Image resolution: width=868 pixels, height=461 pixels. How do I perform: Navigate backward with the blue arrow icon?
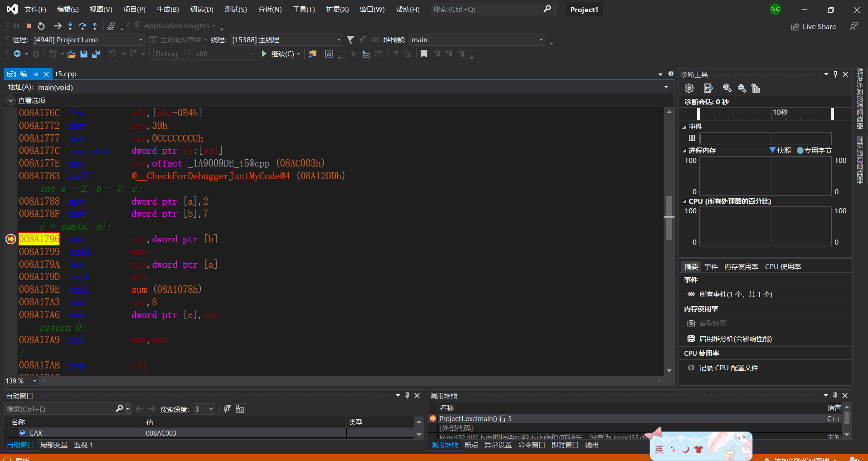click(17, 54)
